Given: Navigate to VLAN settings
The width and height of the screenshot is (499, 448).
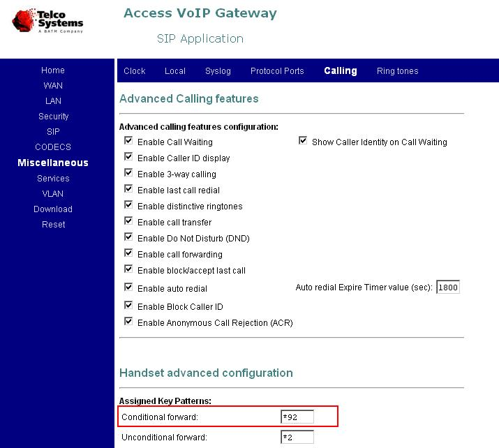Looking at the screenshot, I should click(x=53, y=194).
